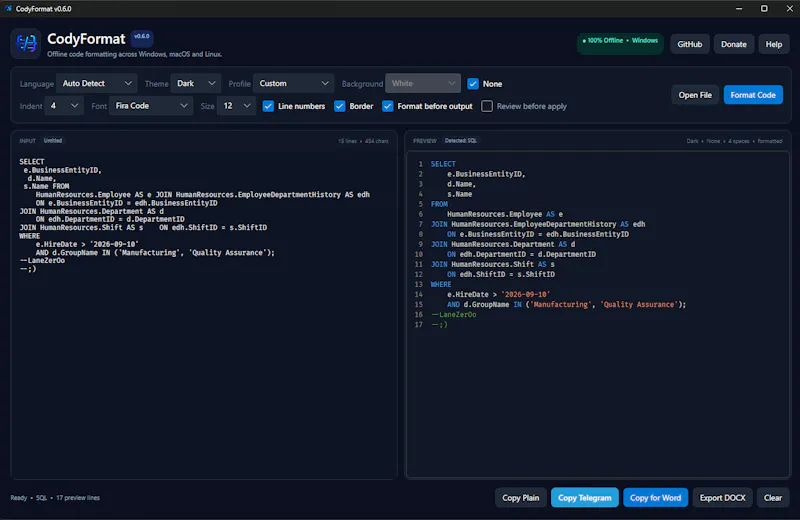Click the Ready status text
The width and height of the screenshot is (800, 520).
pos(19,498)
